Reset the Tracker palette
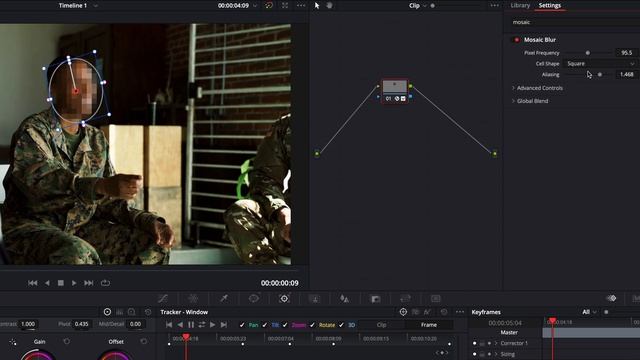640x360 pixels. [444, 312]
